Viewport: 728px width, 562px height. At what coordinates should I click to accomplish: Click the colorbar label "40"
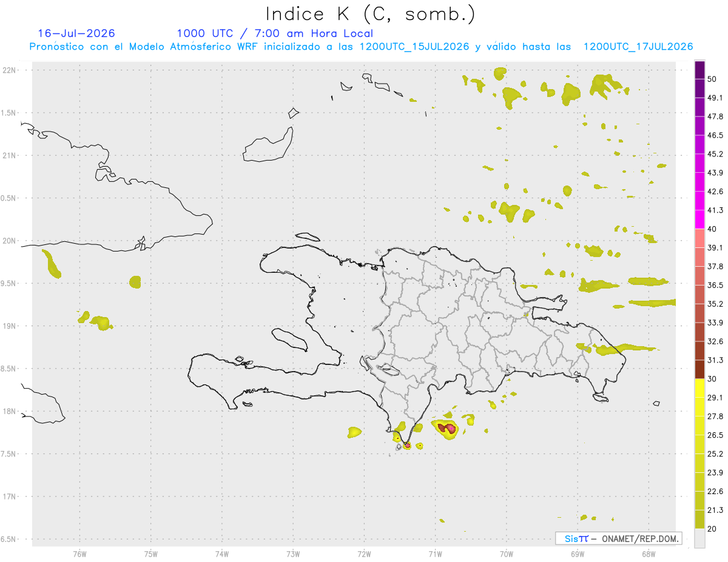(713, 229)
